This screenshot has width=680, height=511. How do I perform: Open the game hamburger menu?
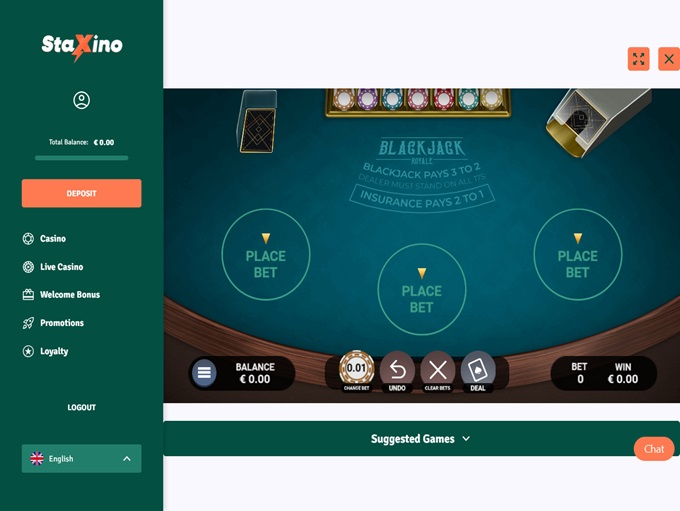pyautogui.click(x=204, y=373)
